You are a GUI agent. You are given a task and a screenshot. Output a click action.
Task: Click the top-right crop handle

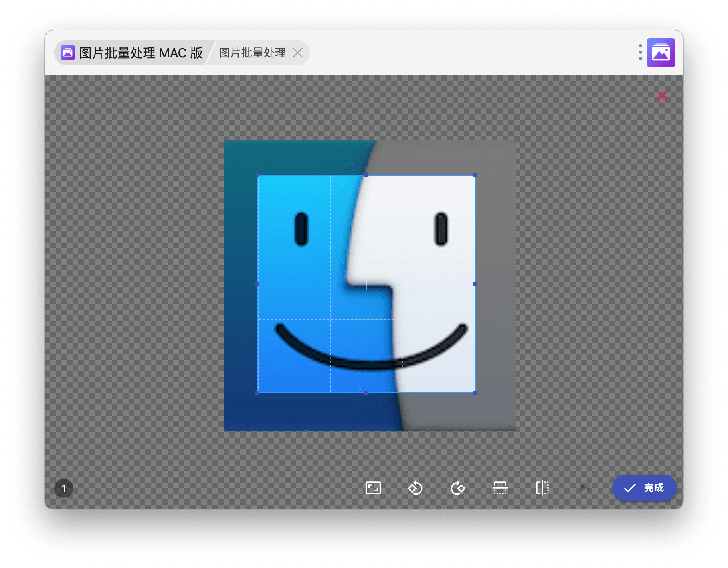475,175
